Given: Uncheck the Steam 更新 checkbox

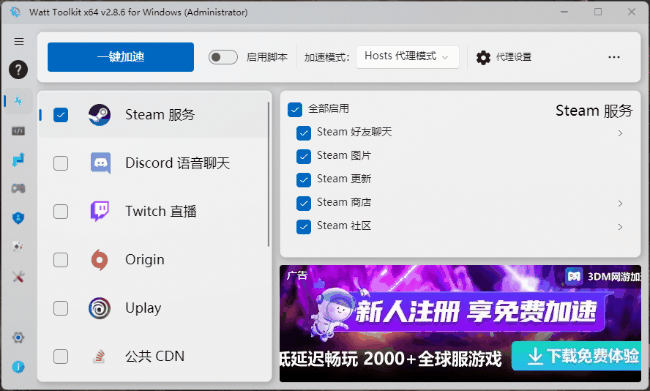Looking at the screenshot, I should [304, 180].
